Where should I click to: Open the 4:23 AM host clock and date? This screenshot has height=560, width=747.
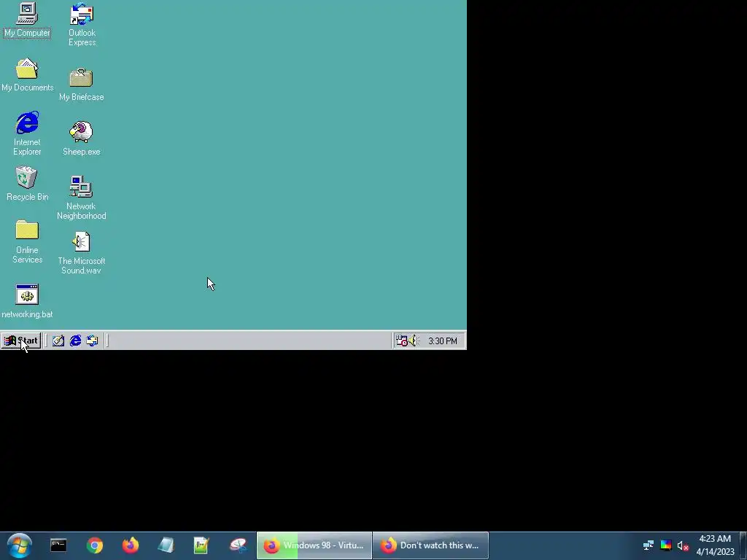(x=715, y=545)
